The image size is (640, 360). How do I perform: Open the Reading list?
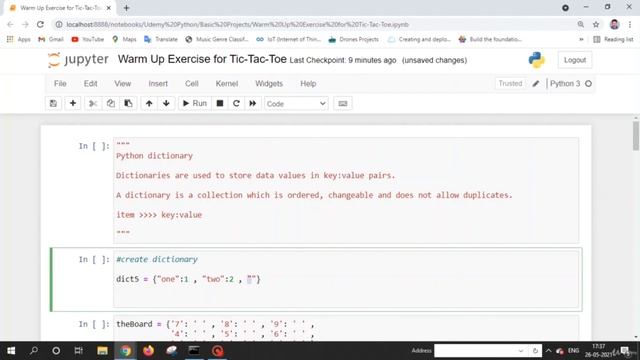coord(613,39)
